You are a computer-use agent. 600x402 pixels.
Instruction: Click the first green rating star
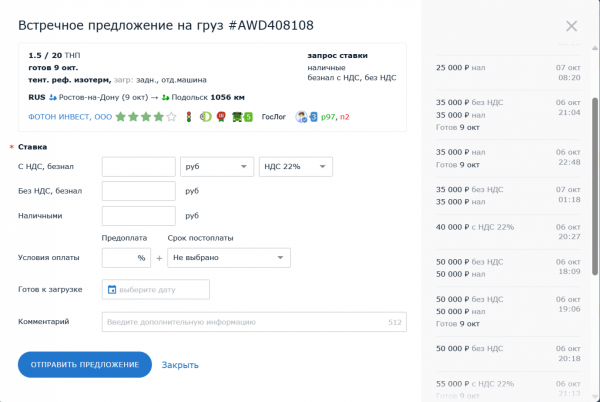121,117
